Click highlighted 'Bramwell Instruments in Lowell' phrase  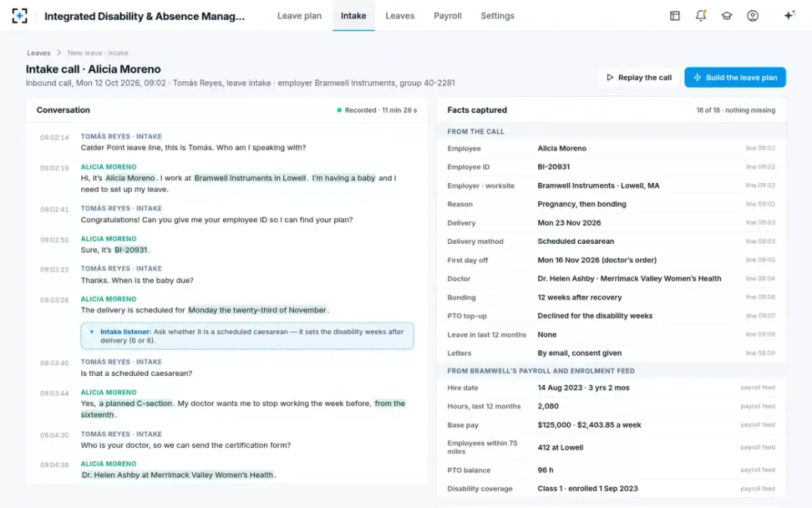click(250, 178)
